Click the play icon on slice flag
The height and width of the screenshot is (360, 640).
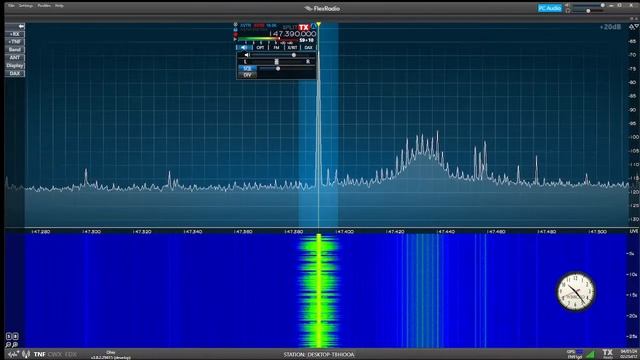click(x=236, y=39)
